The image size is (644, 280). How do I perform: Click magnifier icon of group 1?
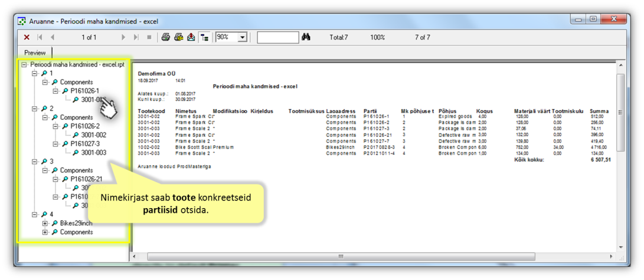(x=44, y=73)
